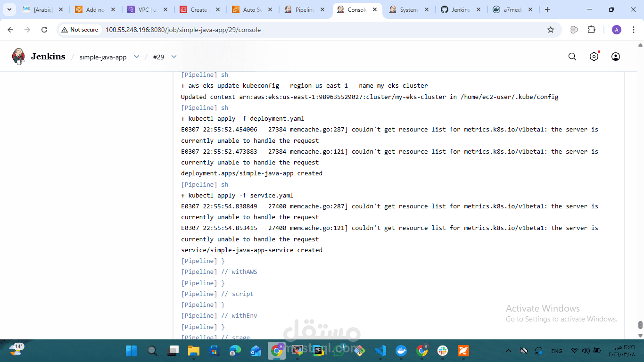Click 'service/simple-java-app-service created' log line

[252, 250]
